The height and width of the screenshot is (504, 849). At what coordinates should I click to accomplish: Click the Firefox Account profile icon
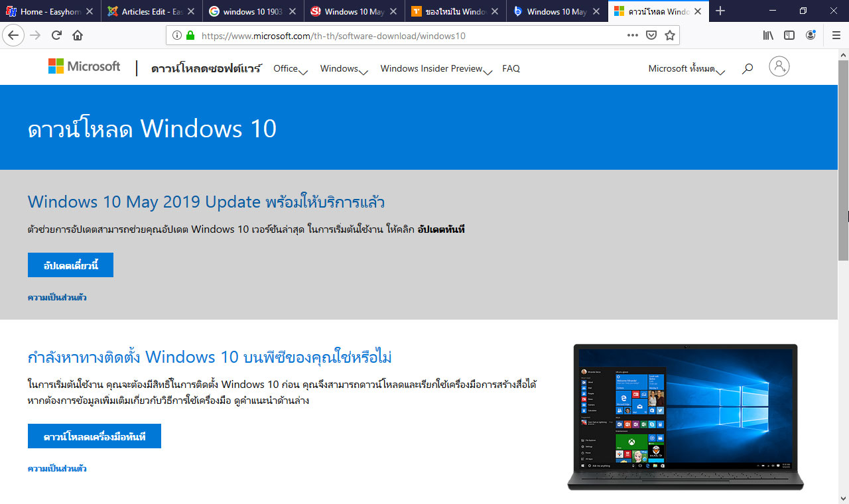811,35
